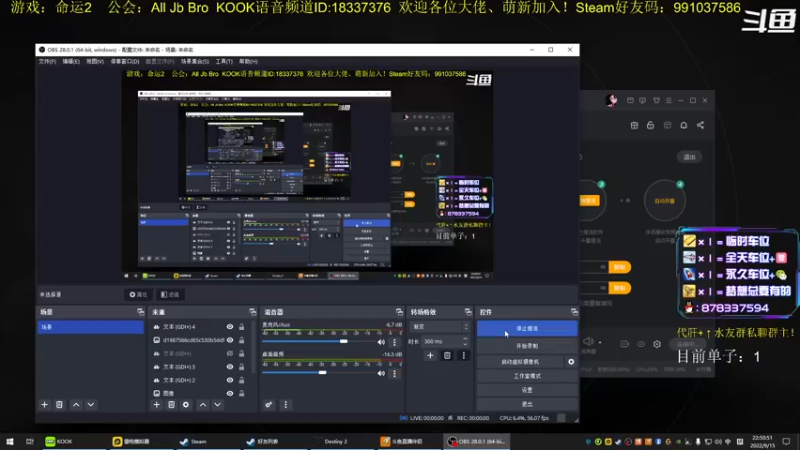Enable 工作室模式 studio mode

(527, 376)
